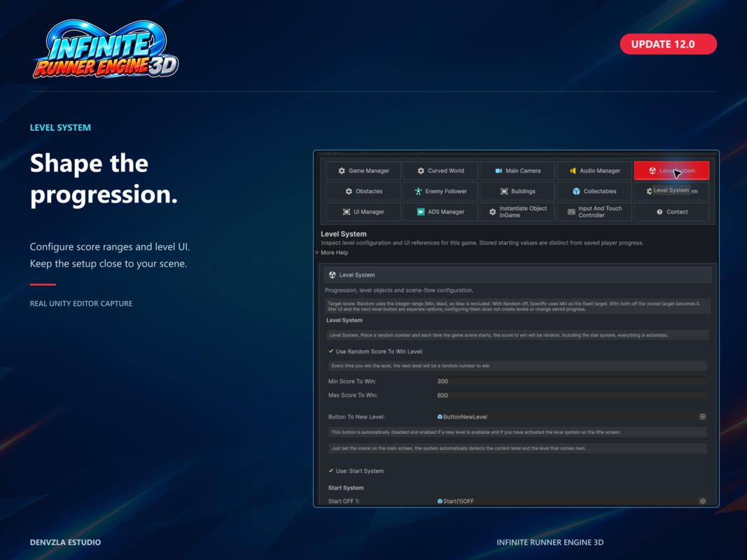Open object picker for Start OFF 1
Image resolution: width=747 pixels, height=560 pixels.
coord(703,501)
